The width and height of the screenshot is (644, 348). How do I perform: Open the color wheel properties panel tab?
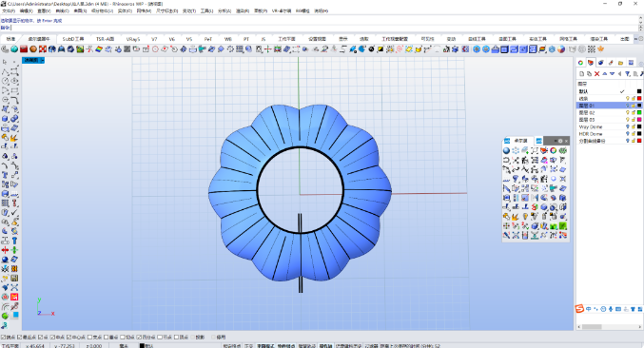point(580,63)
